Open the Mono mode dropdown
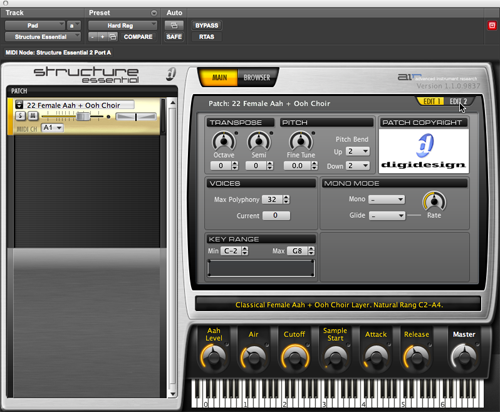This screenshot has width=500, height=412. (387, 199)
